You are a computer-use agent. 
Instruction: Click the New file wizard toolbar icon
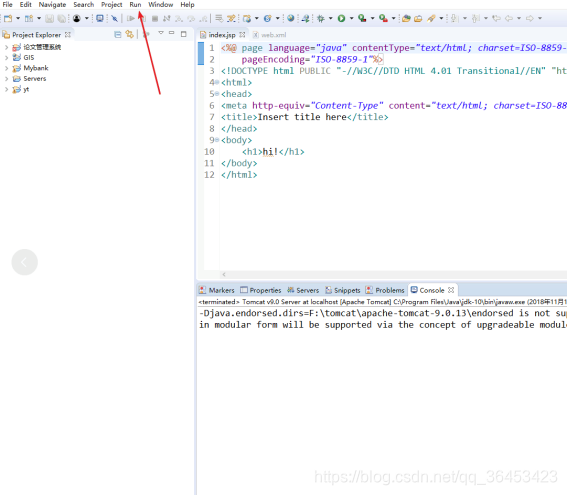click(x=8, y=18)
